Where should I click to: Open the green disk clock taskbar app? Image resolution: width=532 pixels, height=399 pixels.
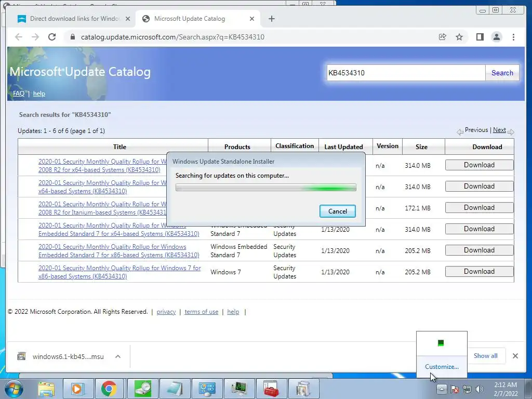click(x=142, y=389)
